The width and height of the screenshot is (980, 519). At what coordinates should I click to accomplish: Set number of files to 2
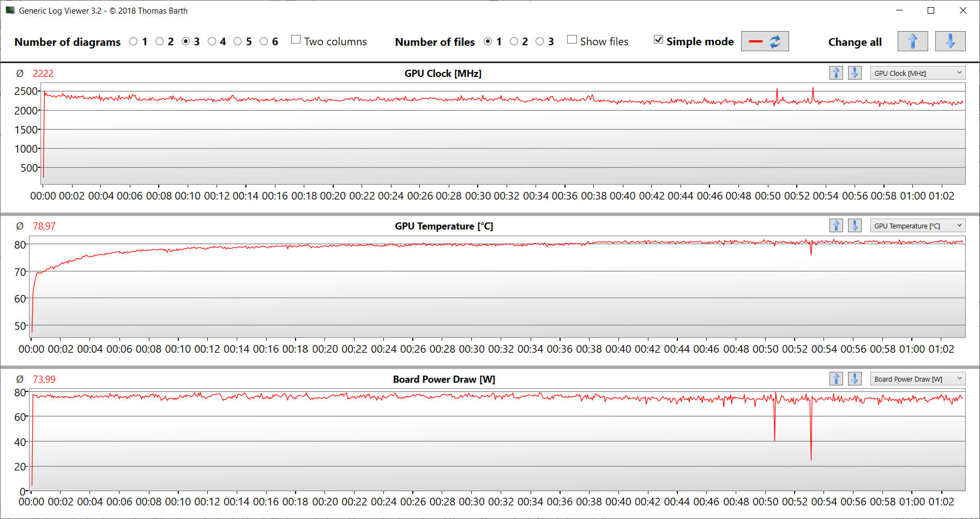(x=514, y=41)
